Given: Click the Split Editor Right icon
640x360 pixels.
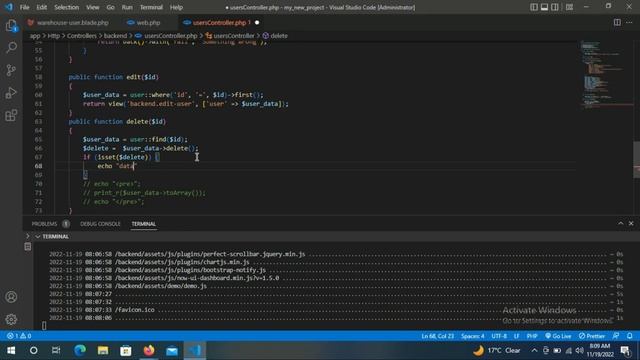Looking at the screenshot, I should [x=617, y=22].
